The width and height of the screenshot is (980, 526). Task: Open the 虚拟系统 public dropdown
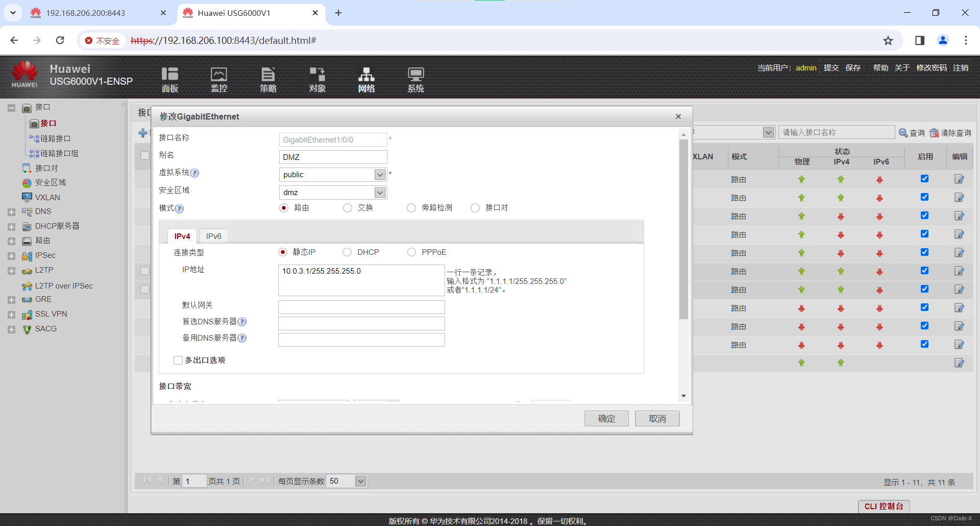tap(380, 175)
